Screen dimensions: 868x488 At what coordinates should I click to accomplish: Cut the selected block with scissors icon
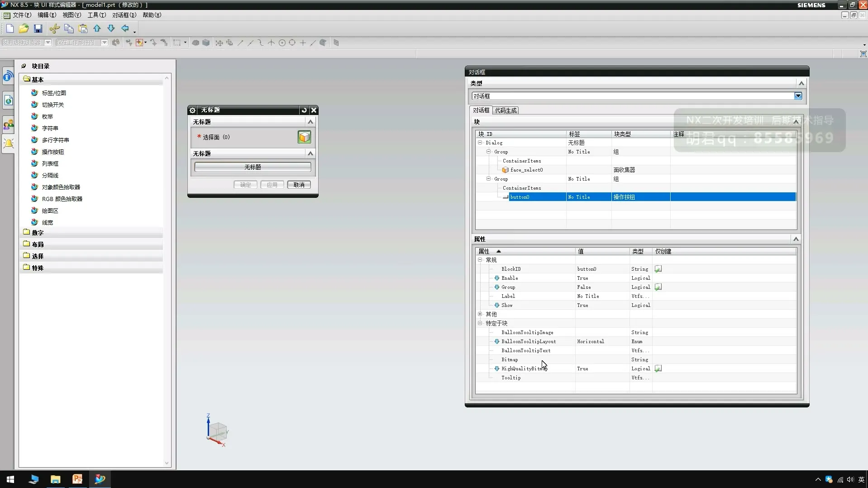pos(54,29)
